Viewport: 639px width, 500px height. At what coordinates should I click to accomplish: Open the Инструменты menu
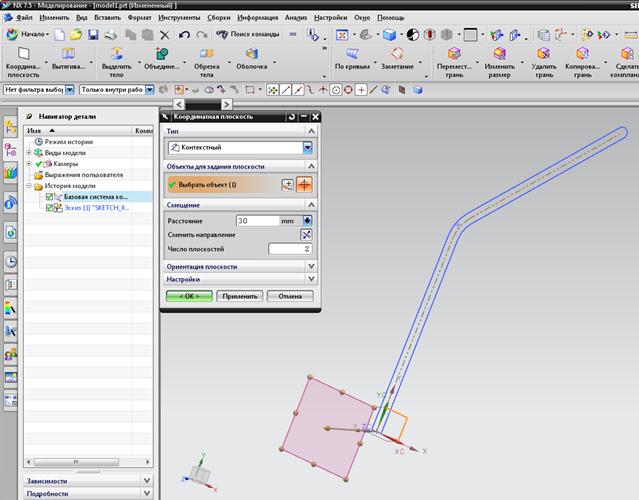coord(178,18)
